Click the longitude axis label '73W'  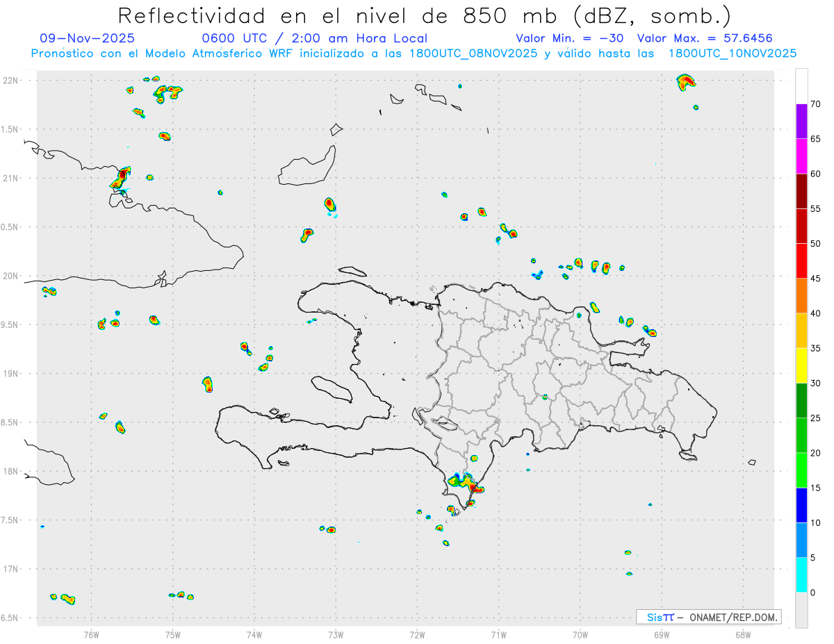(x=336, y=634)
